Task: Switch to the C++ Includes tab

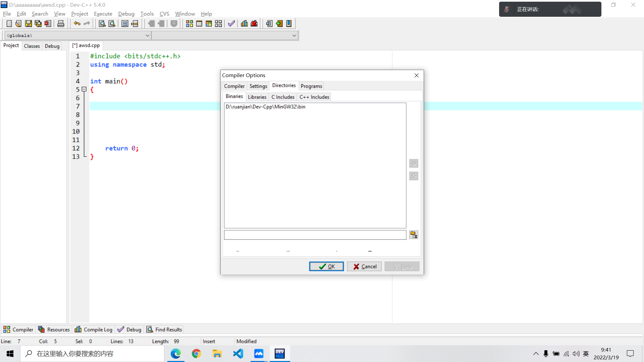Action: click(x=314, y=97)
